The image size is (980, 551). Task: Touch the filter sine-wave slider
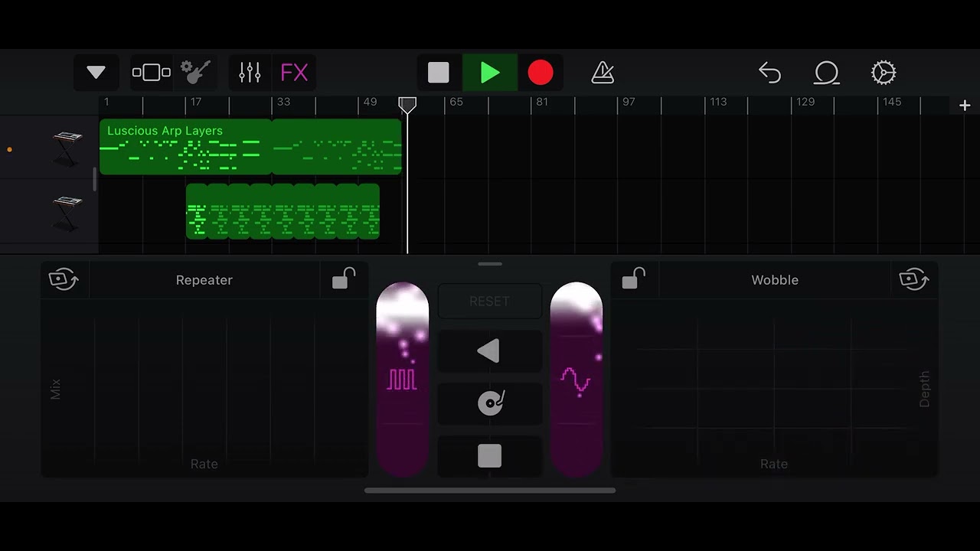577,380
